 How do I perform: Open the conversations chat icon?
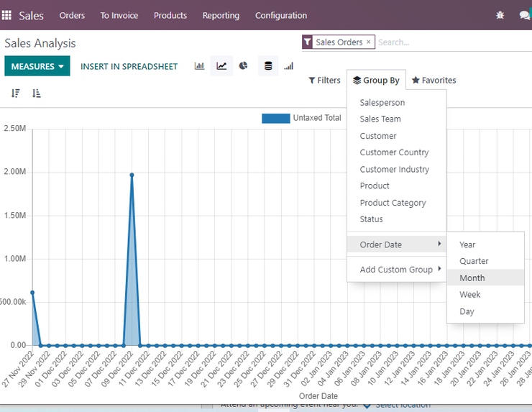525,15
